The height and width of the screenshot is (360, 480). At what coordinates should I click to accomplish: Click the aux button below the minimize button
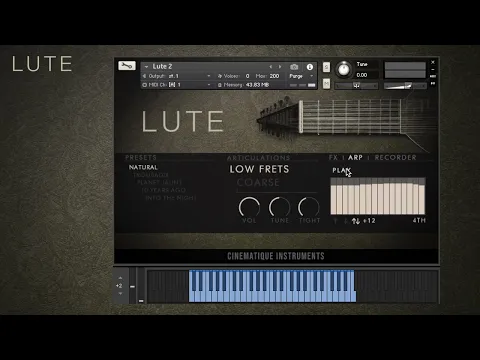click(433, 76)
